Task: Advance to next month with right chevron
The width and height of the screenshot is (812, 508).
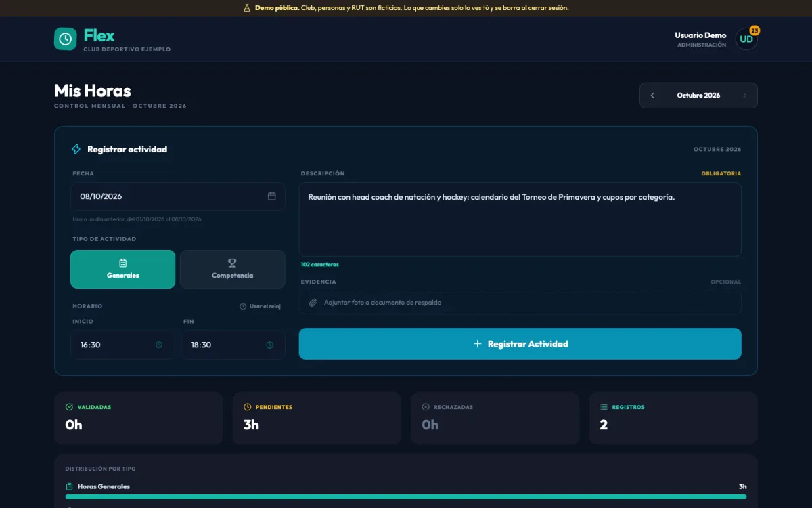Action: point(745,96)
